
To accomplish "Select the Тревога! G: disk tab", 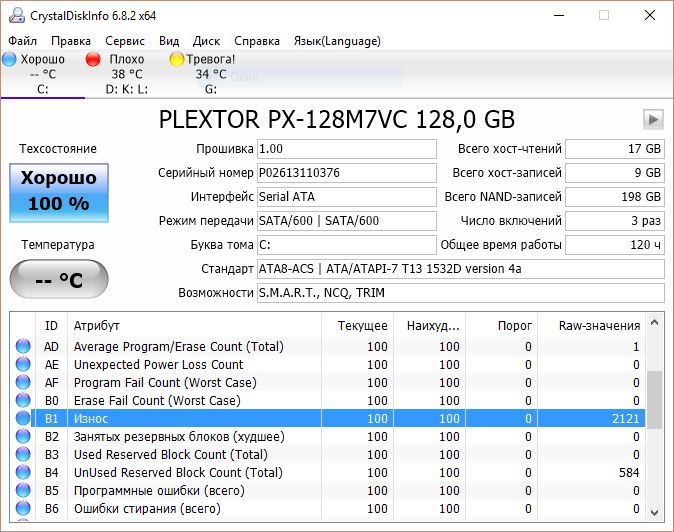I will [x=210, y=74].
